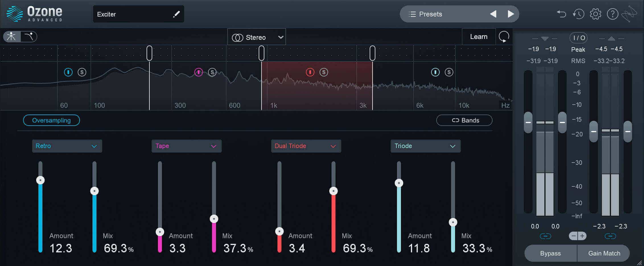
Task: Select the curve view mode icon
Action: (29, 37)
